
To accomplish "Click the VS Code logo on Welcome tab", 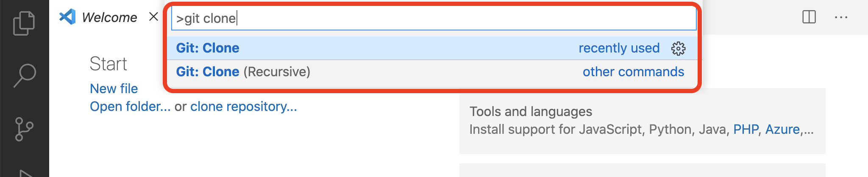I will 67,17.
